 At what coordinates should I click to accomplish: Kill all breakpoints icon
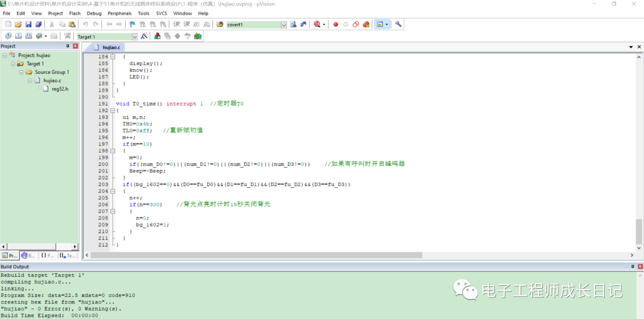[366, 24]
